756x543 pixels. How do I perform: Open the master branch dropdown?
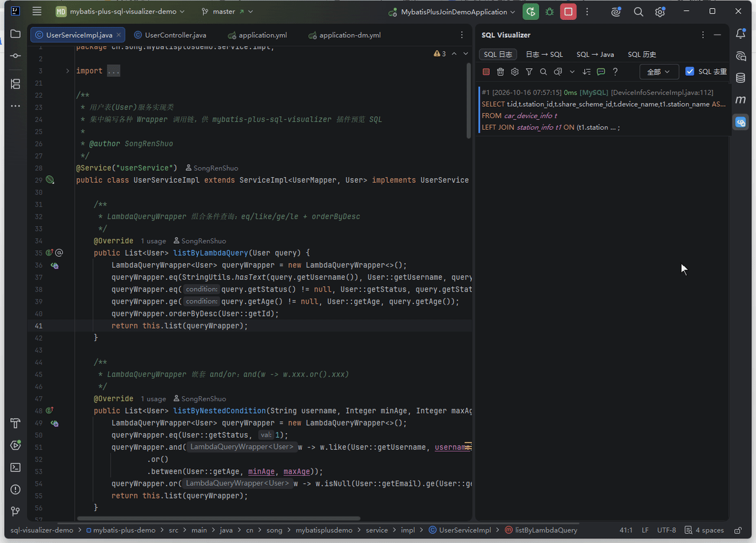(227, 12)
